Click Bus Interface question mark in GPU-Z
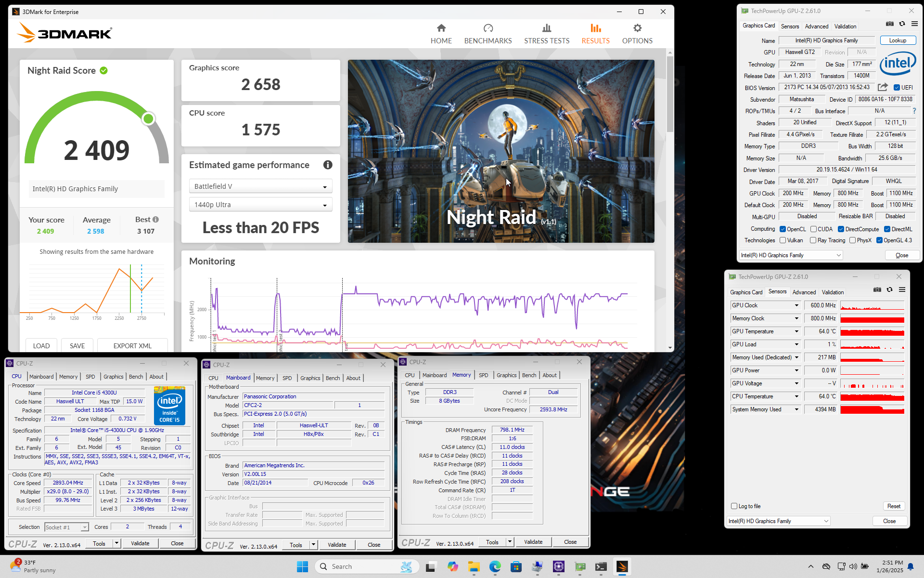This screenshot has height=578, width=924. pyautogui.click(x=914, y=111)
